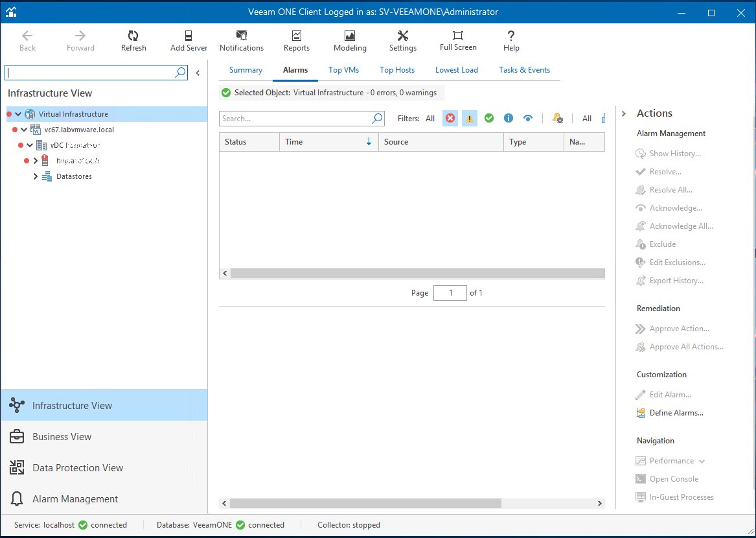
Task: Collapse the vDC datacenter node
Action: point(30,145)
